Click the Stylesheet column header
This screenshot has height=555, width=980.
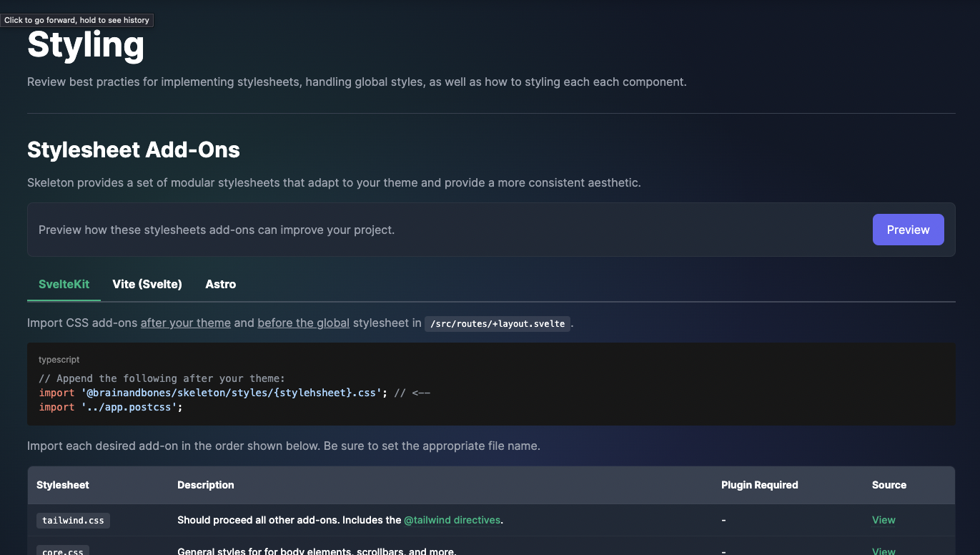tap(62, 485)
